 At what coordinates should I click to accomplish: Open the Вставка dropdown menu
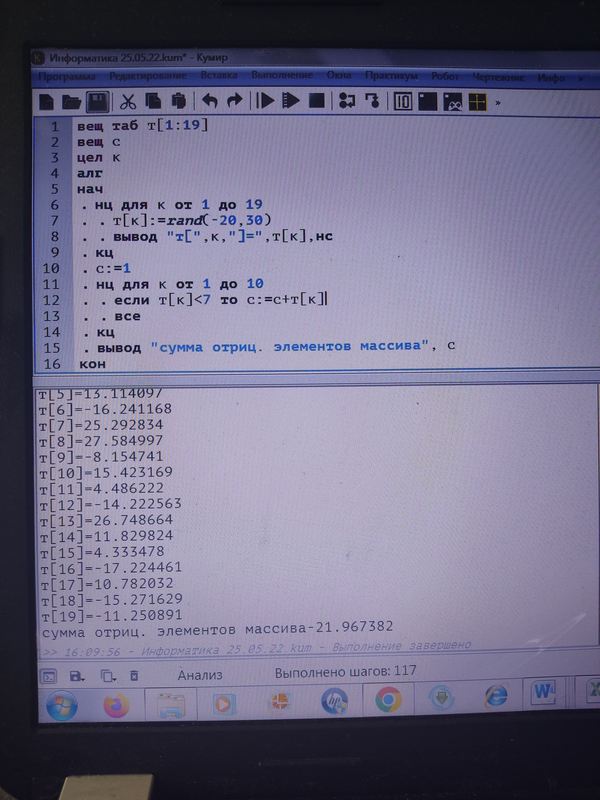[x=218, y=76]
